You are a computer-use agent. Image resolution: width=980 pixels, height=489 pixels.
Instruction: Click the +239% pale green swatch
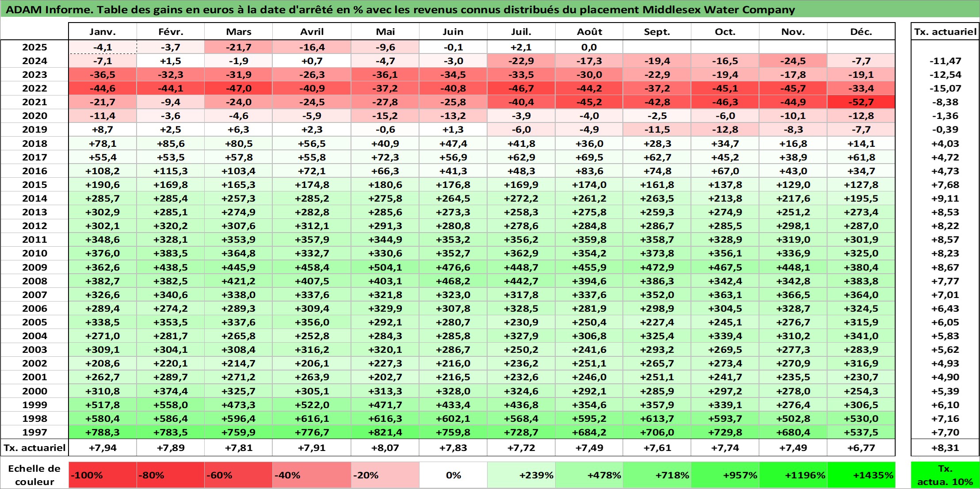(521, 475)
